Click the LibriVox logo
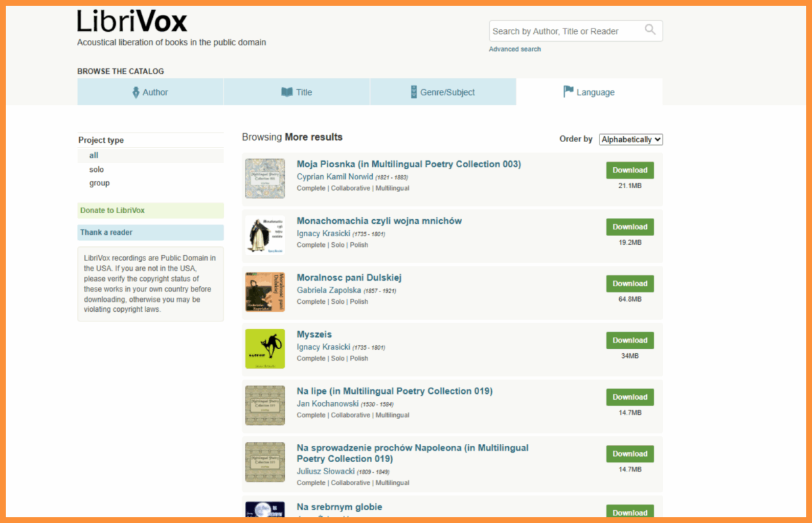This screenshot has width=812, height=523. click(x=132, y=22)
